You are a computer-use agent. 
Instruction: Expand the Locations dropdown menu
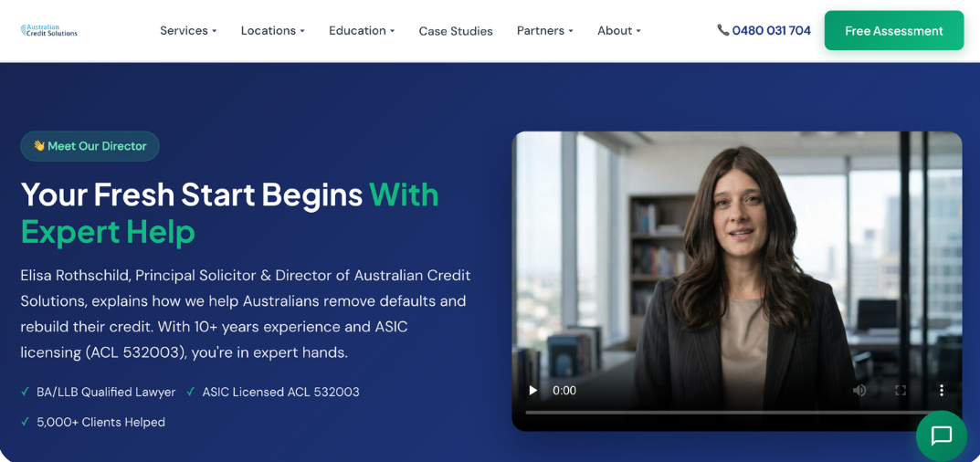pyautogui.click(x=272, y=31)
